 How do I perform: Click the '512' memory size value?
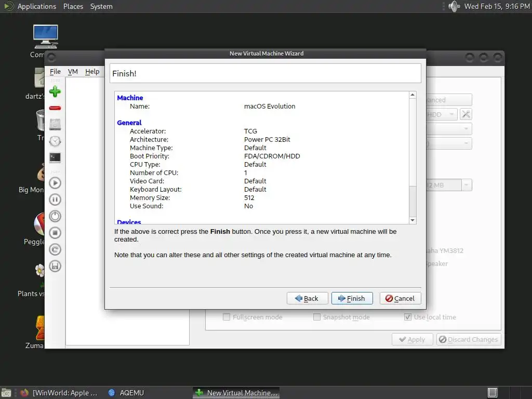249,198
